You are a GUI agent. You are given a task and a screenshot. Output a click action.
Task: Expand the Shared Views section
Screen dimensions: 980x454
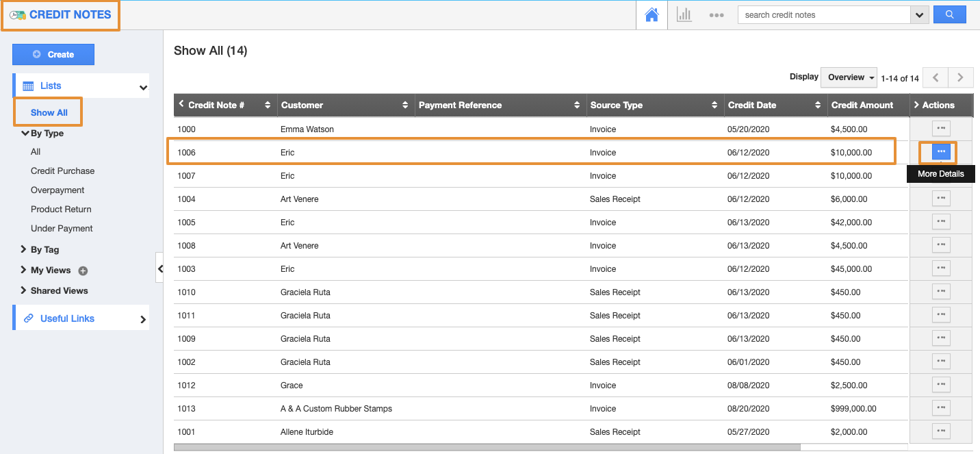pyautogui.click(x=59, y=291)
